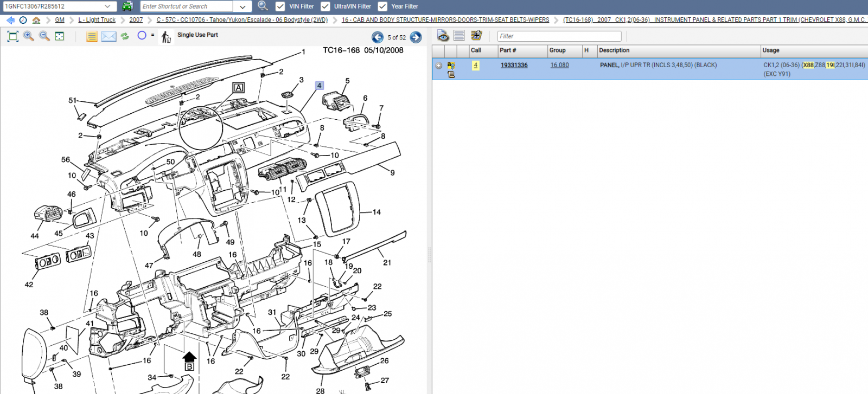The height and width of the screenshot is (394, 868).
Task: Open the VIN dropdown list
Action: click(107, 7)
